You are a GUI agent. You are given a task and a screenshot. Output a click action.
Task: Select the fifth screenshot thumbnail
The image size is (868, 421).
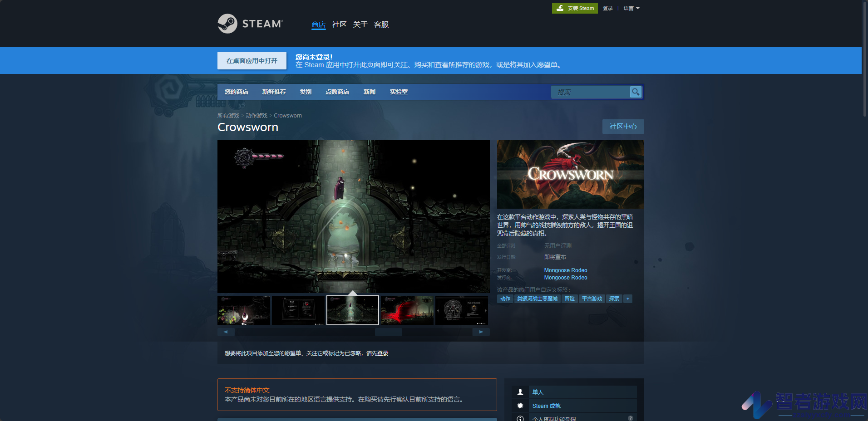pos(462,310)
